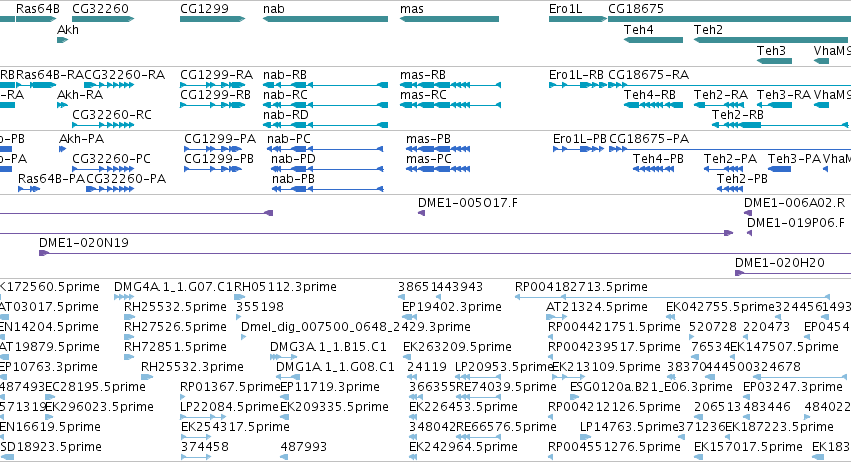This screenshot has height=462, width=851.
Task: Select the mas gene bar
Action: point(449,19)
